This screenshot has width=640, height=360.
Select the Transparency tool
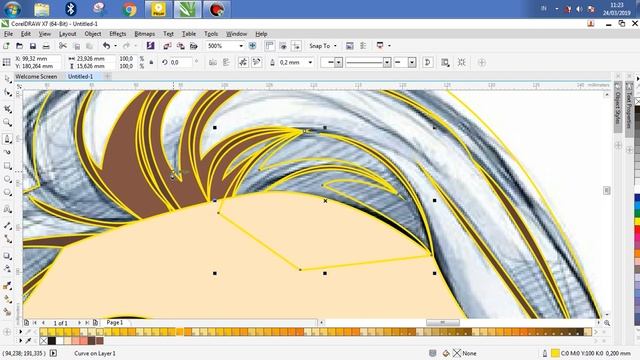click(x=7, y=269)
